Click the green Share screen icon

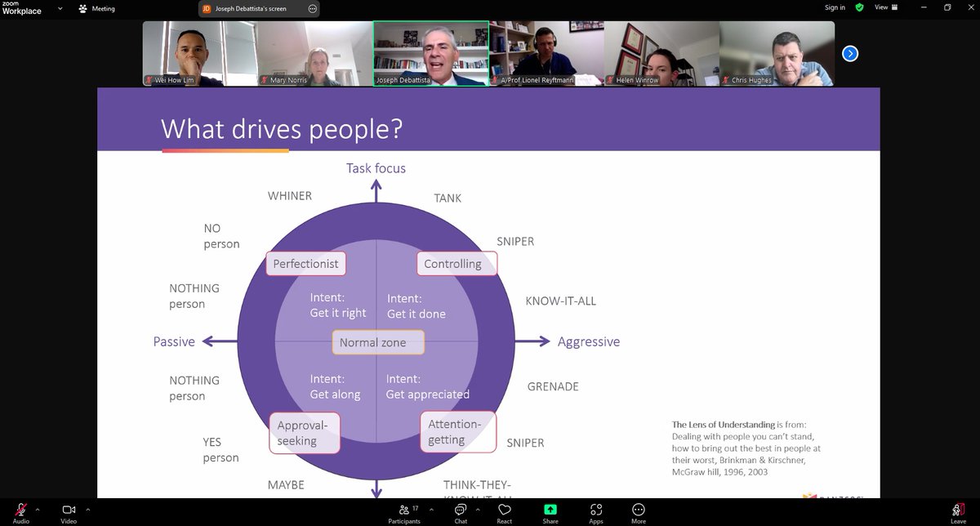click(x=550, y=509)
